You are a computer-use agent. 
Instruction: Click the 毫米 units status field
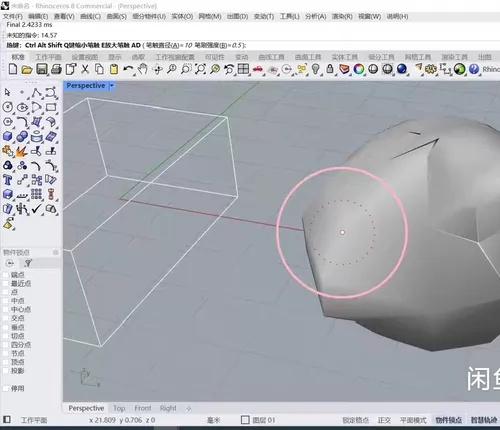[x=213, y=420]
